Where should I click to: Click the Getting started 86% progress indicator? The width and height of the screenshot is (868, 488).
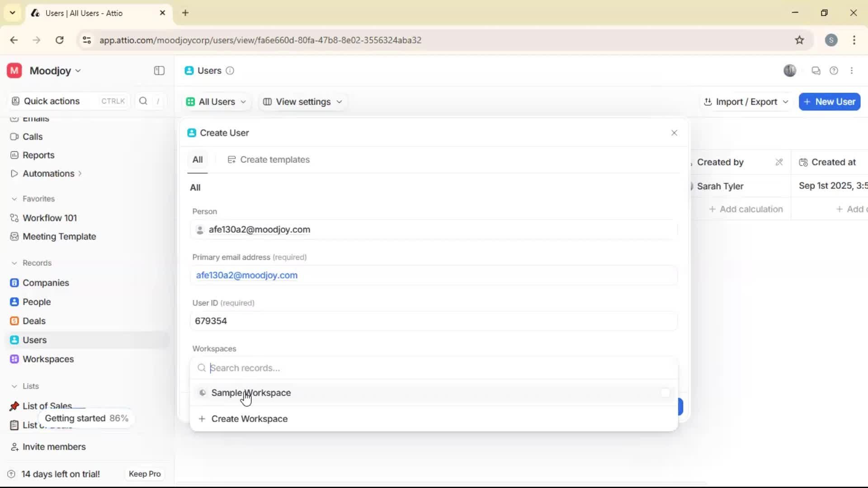pos(86,418)
